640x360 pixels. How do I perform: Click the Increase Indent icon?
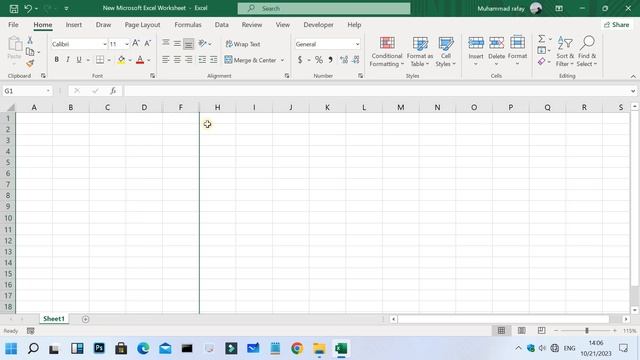coord(213,60)
